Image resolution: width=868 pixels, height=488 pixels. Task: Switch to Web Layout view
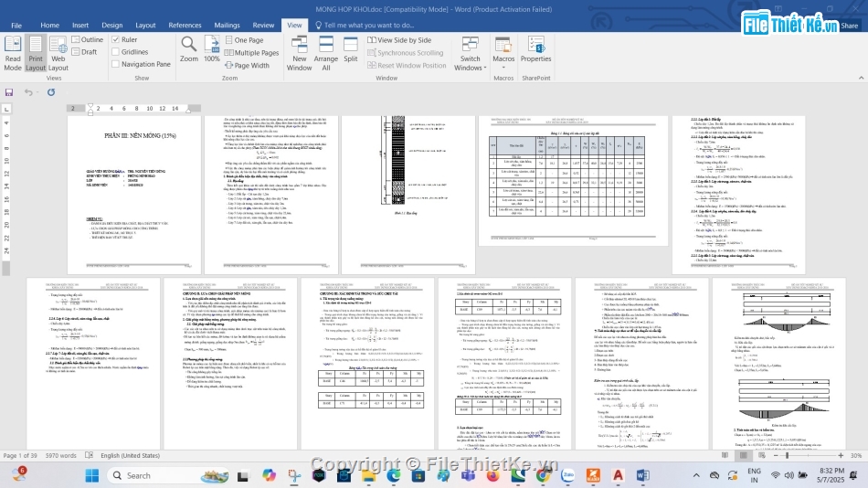pyautogui.click(x=58, y=53)
